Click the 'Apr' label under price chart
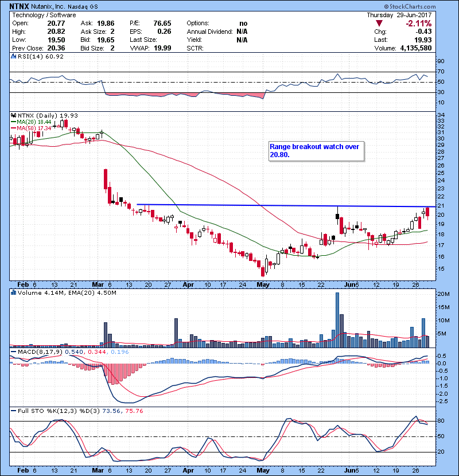 tap(188, 285)
